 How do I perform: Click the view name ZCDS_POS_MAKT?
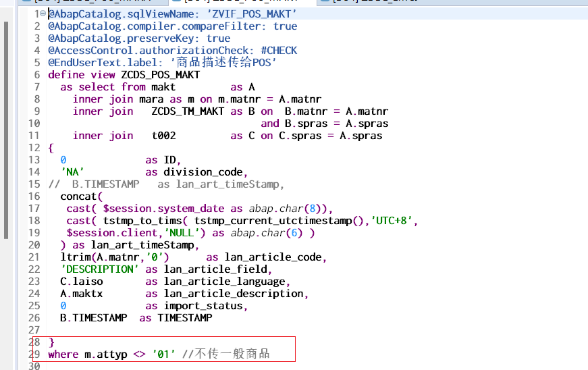(161, 75)
